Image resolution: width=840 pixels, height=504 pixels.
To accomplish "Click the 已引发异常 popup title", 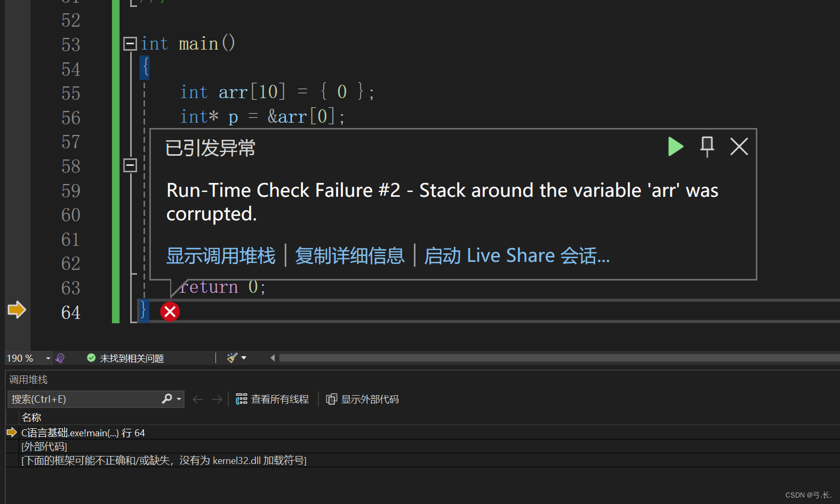I will tap(210, 148).
